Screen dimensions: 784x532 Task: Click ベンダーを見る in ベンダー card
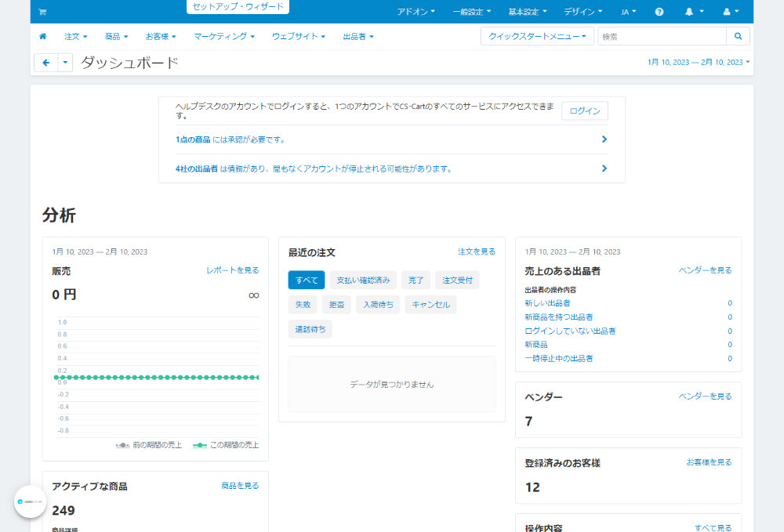tap(705, 396)
